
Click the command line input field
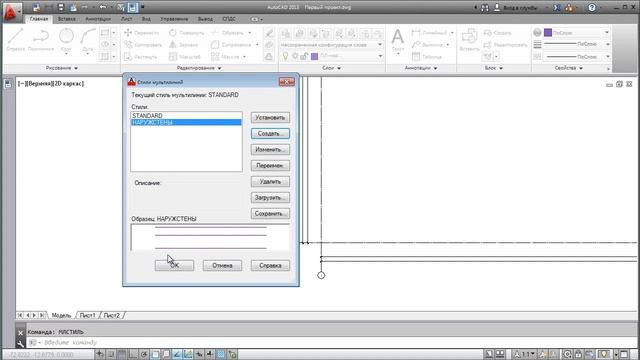(x=331, y=342)
